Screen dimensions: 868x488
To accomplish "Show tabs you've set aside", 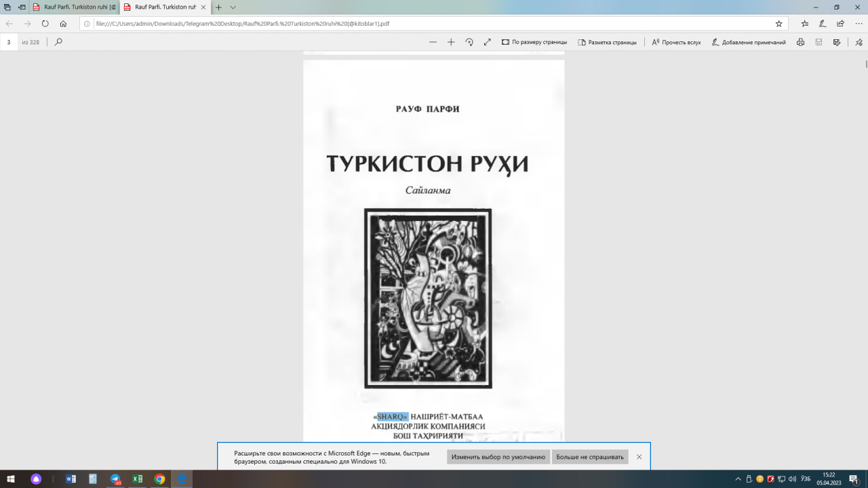I will click(x=7, y=7).
